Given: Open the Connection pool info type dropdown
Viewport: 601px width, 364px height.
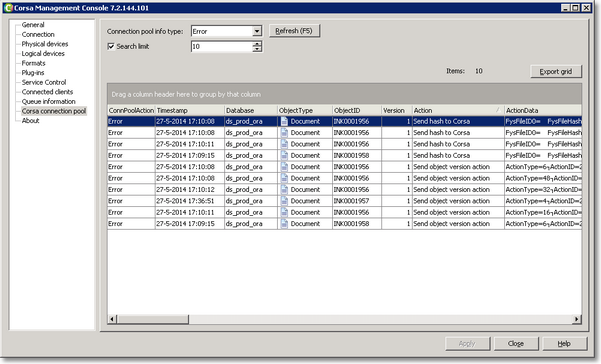Looking at the screenshot, I should point(257,31).
